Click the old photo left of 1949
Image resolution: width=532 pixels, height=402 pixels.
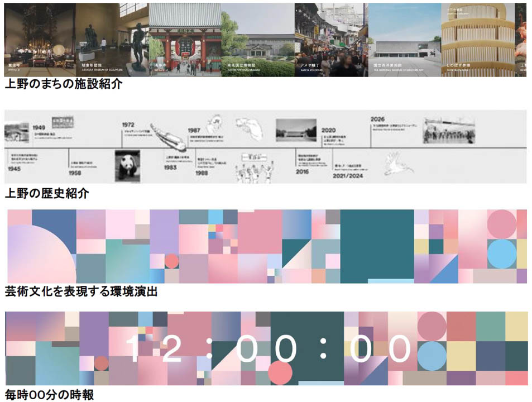point(17,133)
